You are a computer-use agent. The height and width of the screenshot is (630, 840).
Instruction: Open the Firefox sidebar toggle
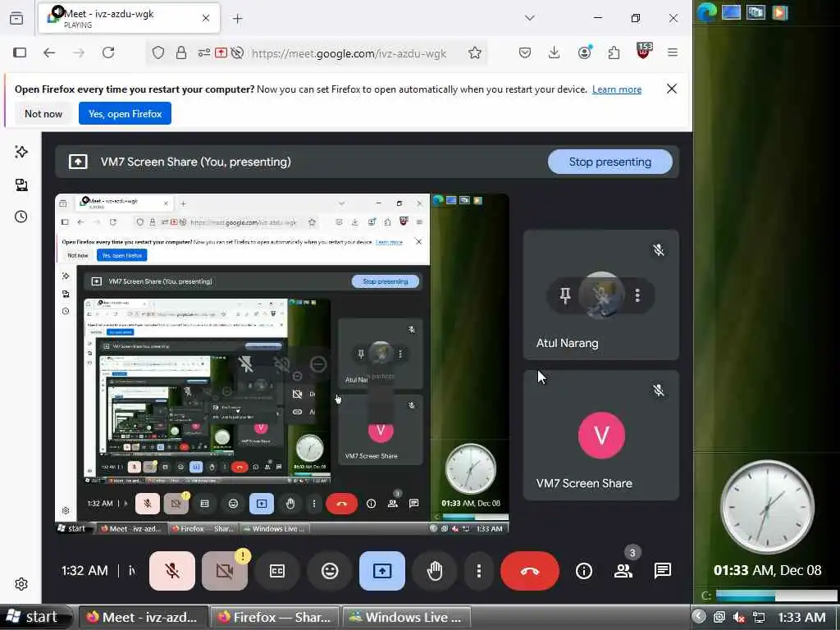coord(20,52)
